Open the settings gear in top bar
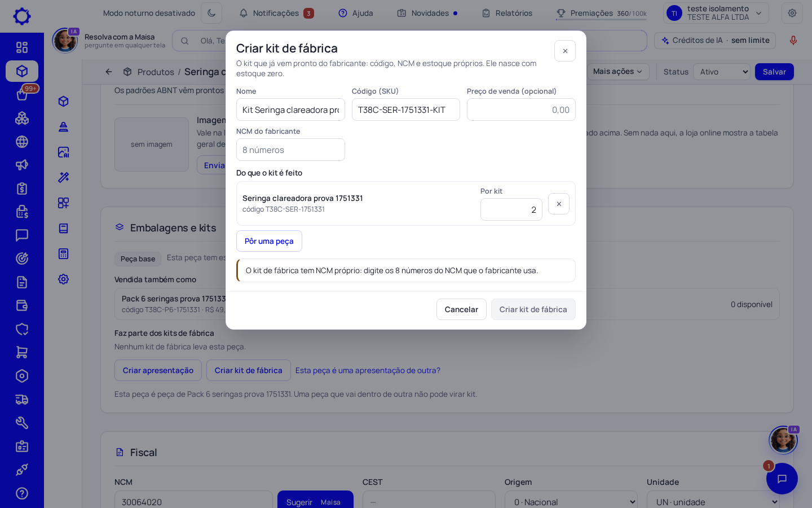Viewport: 812px width, 508px height. 792,13
